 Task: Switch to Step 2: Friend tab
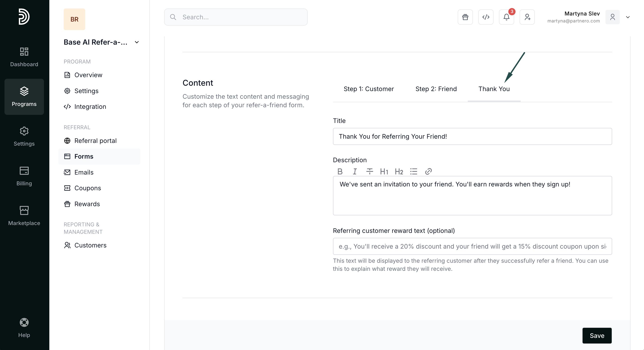point(436,89)
